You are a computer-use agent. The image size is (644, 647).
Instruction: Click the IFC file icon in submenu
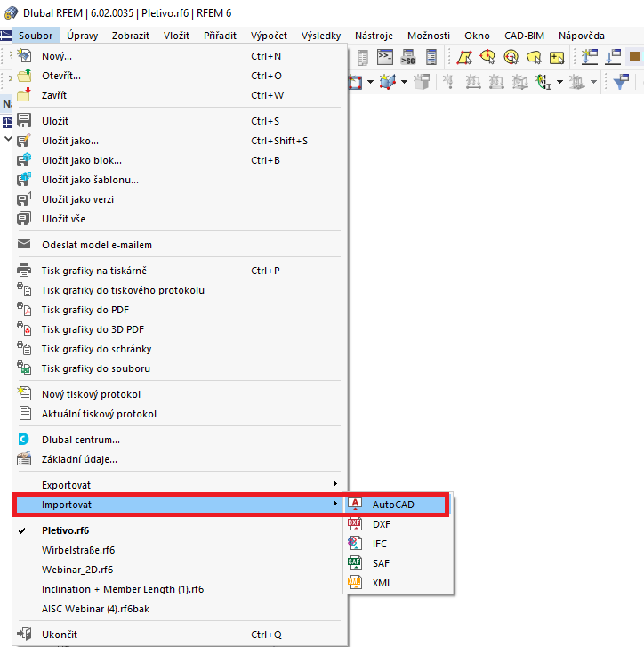[x=355, y=544]
